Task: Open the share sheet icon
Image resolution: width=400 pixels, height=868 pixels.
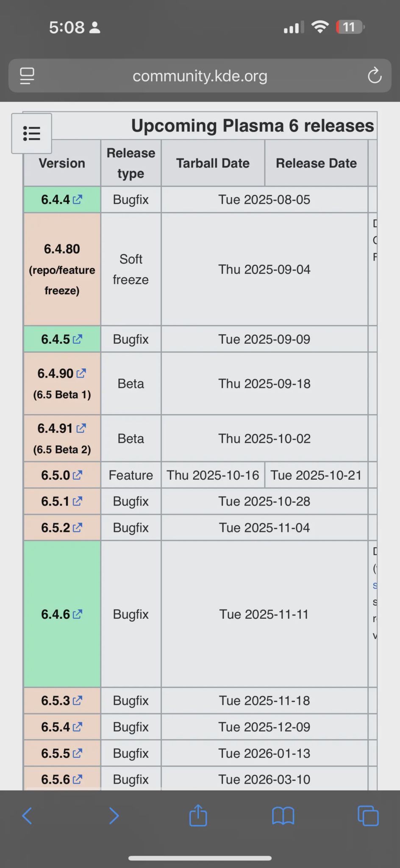Action: [198, 815]
